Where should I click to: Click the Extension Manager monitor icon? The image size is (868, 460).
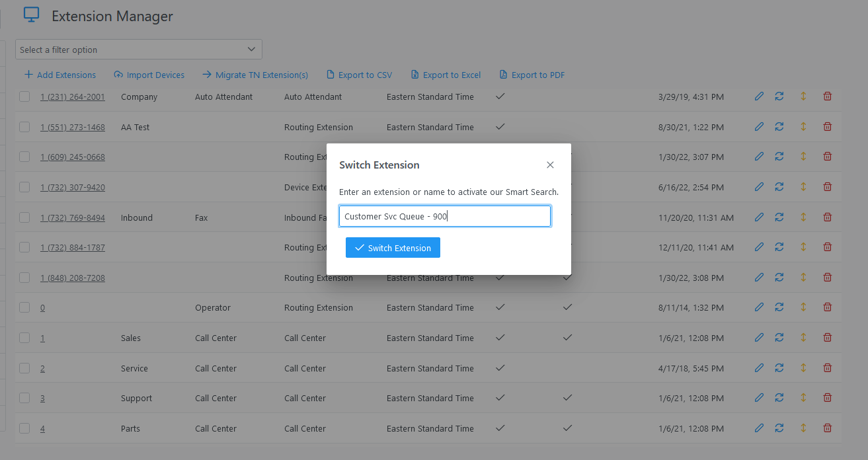coord(31,15)
